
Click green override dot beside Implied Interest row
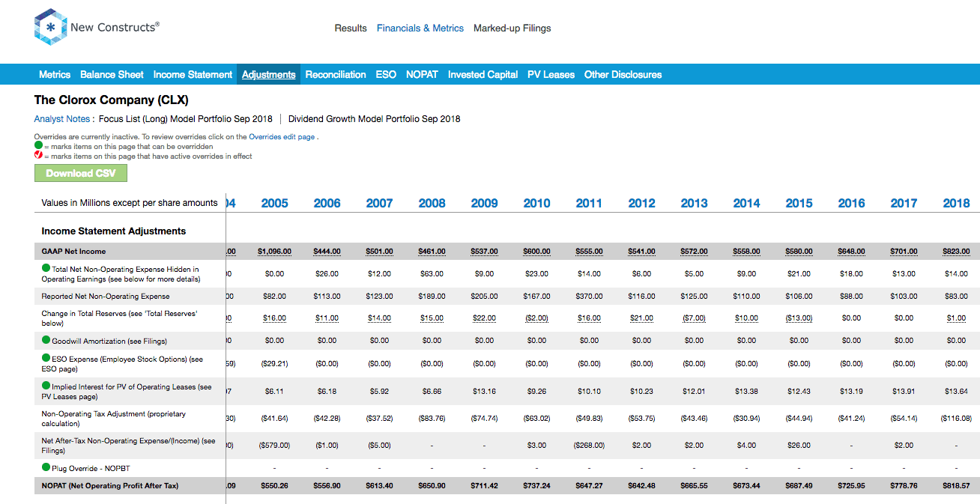pos(46,386)
